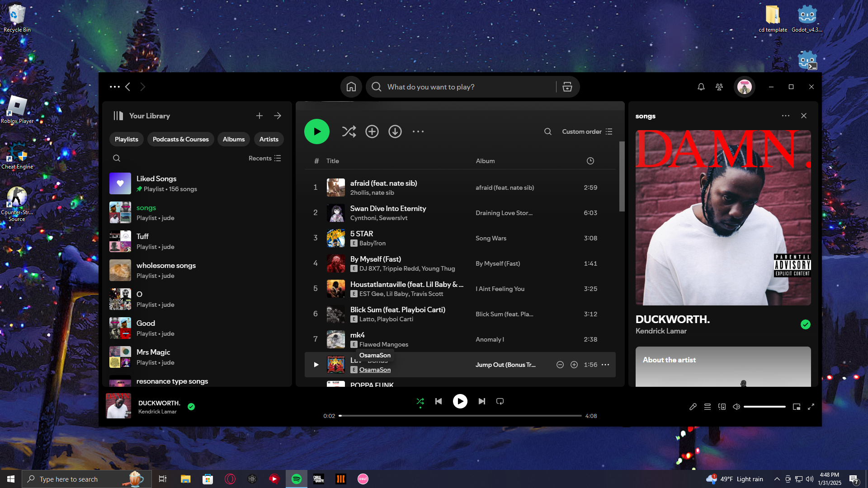Select the Podcasts & Courses filter
The image size is (868, 488).
[x=180, y=139]
